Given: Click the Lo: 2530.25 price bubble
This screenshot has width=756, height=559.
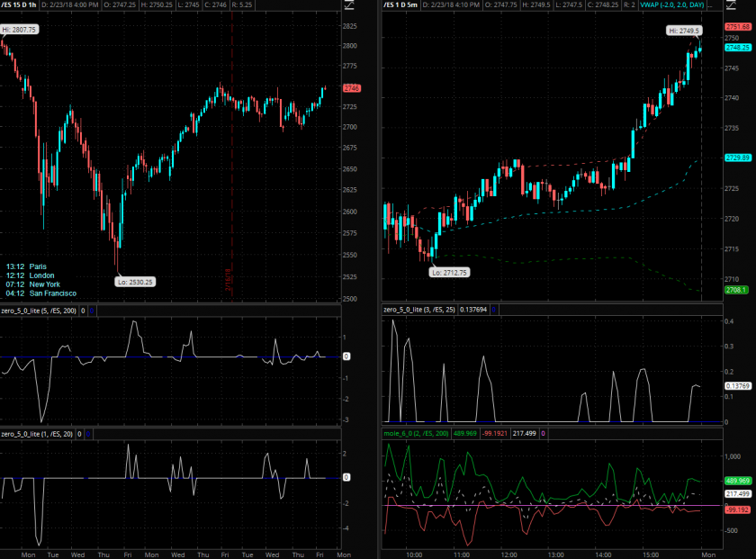Looking at the screenshot, I should click(135, 282).
